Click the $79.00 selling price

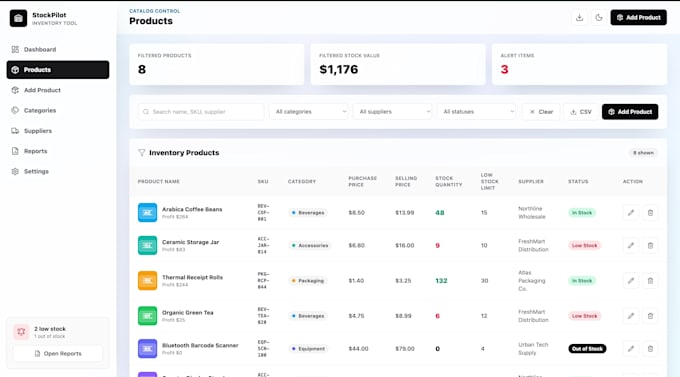pyautogui.click(x=405, y=349)
